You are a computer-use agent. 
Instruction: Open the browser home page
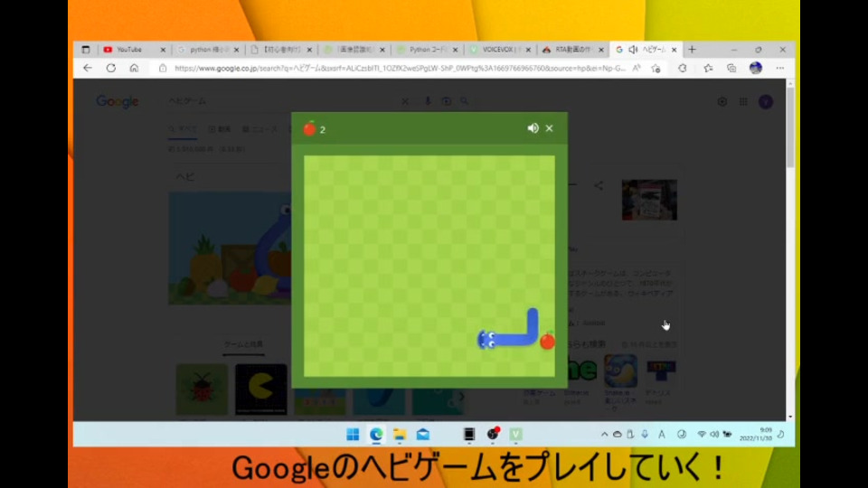(134, 68)
